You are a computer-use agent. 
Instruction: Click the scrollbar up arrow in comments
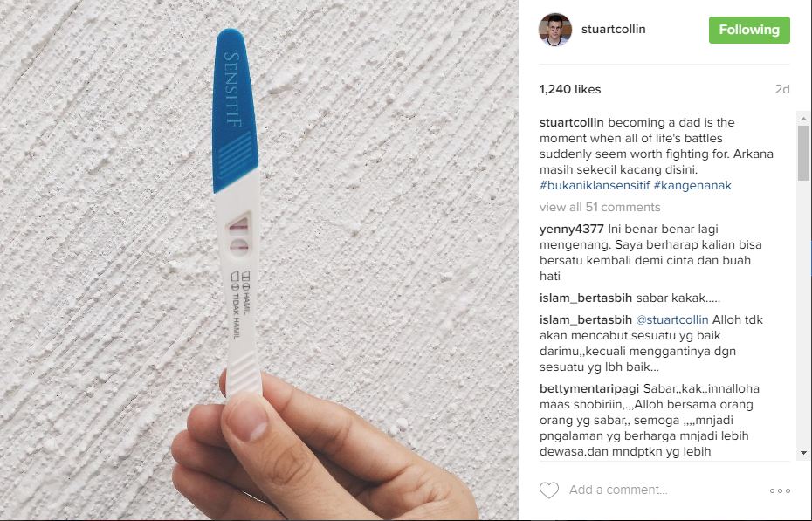point(804,119)
